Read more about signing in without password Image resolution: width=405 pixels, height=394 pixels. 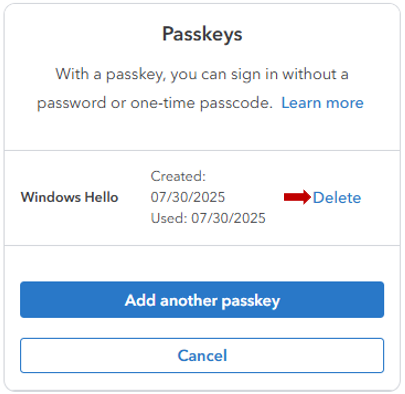click(322, 103)
